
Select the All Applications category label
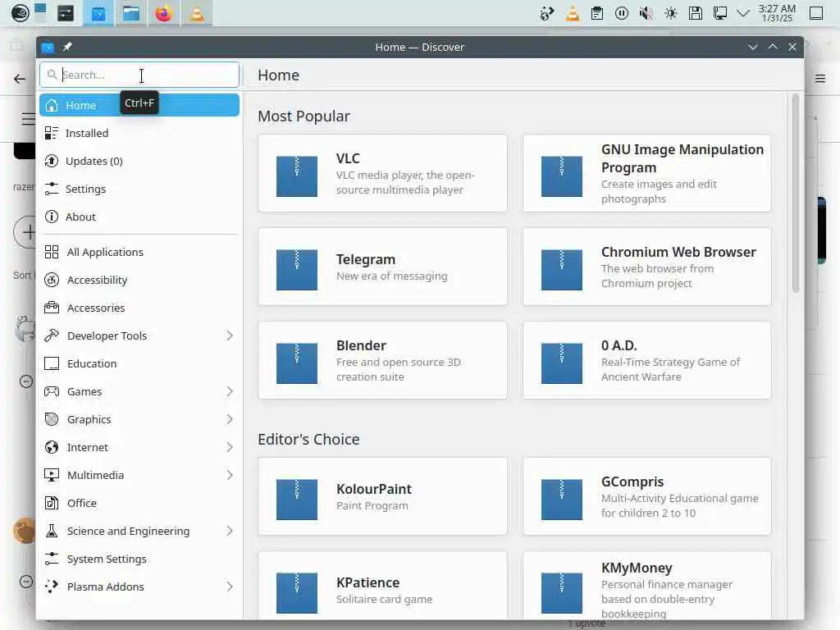105,252
